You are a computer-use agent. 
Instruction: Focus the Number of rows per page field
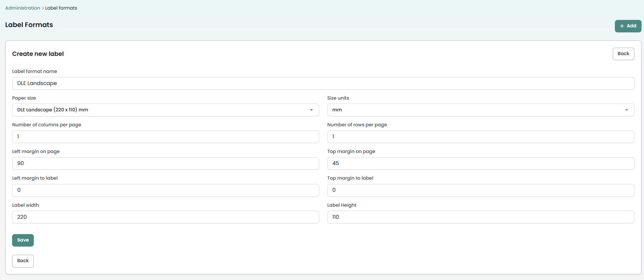(481, 137)
